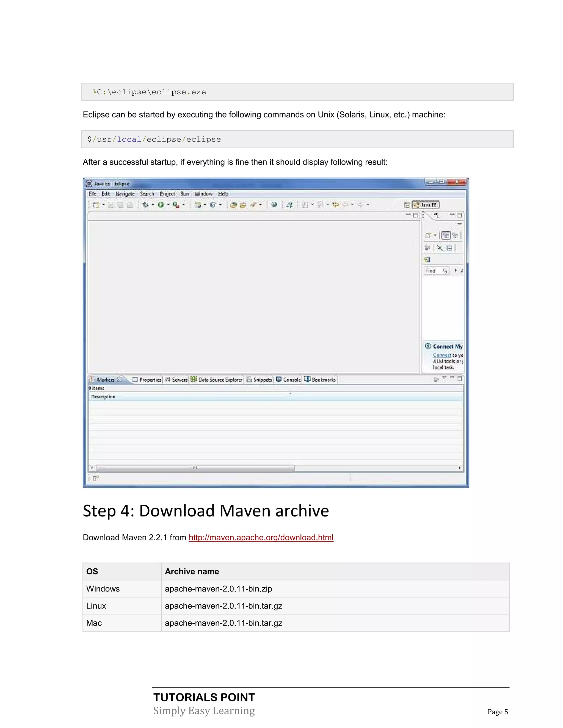The height and width of the screenshot is (728, 563).
Task: Toggle the Categorized view button in task panel
Action: (x=446, y=236)
